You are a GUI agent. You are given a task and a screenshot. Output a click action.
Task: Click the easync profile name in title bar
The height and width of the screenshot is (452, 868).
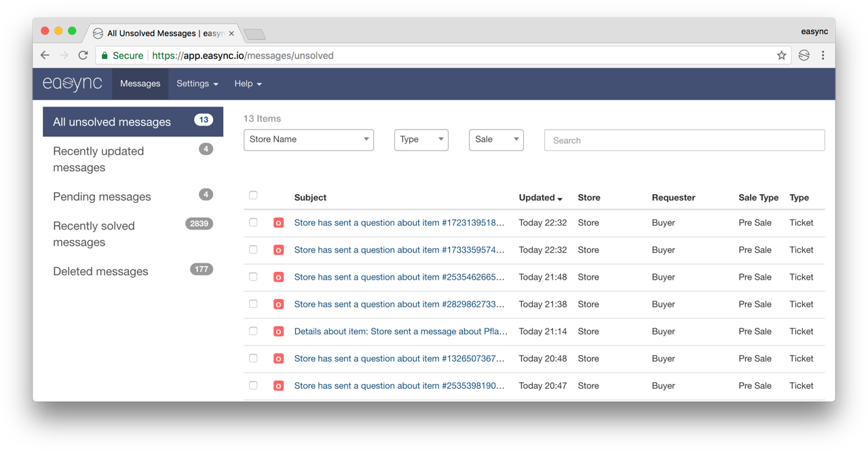click(814, 31)
